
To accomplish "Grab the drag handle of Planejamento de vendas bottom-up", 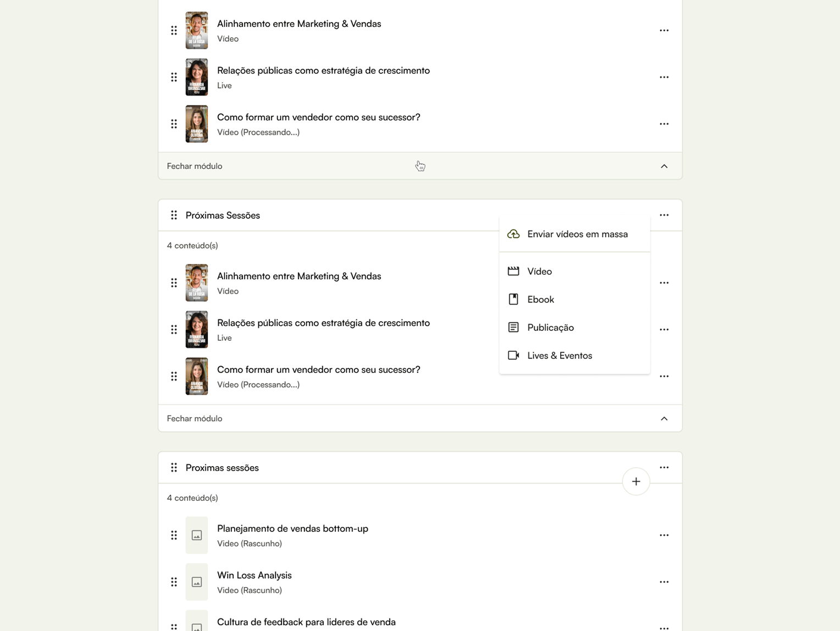I will pos(174,535).
